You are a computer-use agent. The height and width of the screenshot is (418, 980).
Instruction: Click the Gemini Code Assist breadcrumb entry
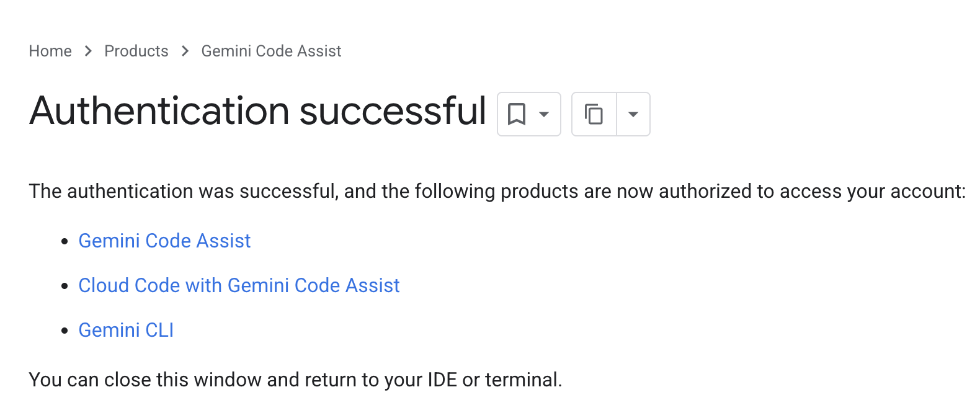click(271, 51)
